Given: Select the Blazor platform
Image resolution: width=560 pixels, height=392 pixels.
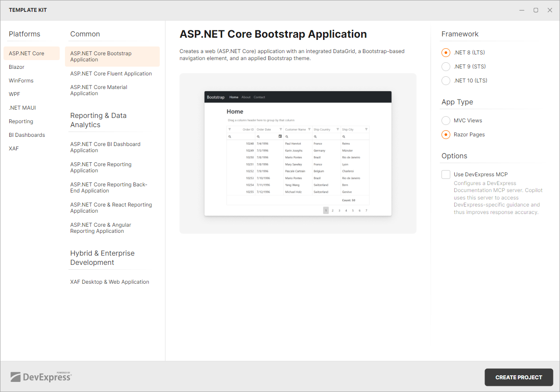Looking at the screenshot, I should click(x=16, y=67).
